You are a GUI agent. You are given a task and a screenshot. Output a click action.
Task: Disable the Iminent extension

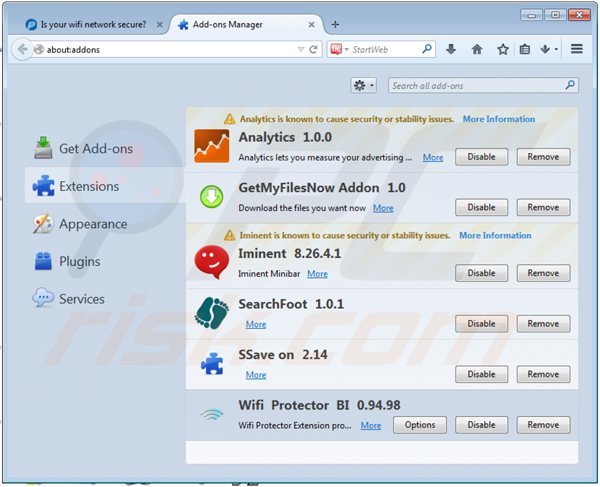click(481, 273)
